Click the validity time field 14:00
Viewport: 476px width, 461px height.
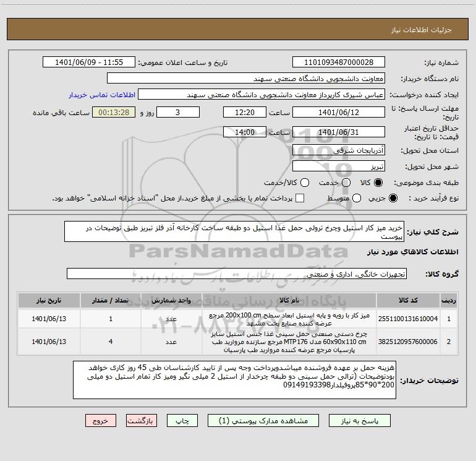point(245,132)
